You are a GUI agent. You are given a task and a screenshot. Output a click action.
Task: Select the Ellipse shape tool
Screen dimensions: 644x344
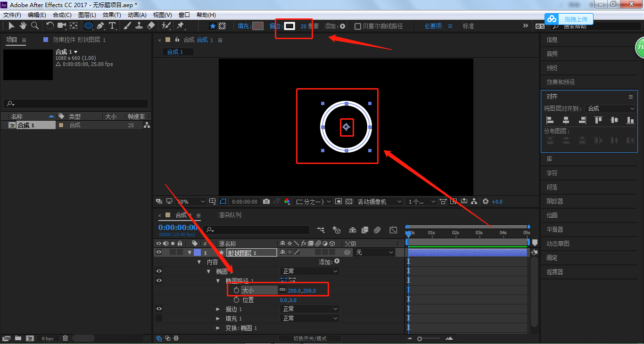coord(88,26)
